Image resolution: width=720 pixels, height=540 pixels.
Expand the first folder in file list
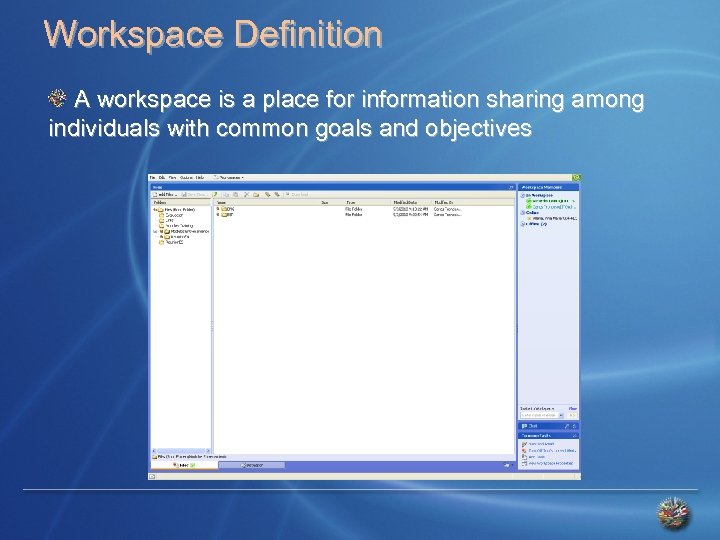(x=218, y=209)
